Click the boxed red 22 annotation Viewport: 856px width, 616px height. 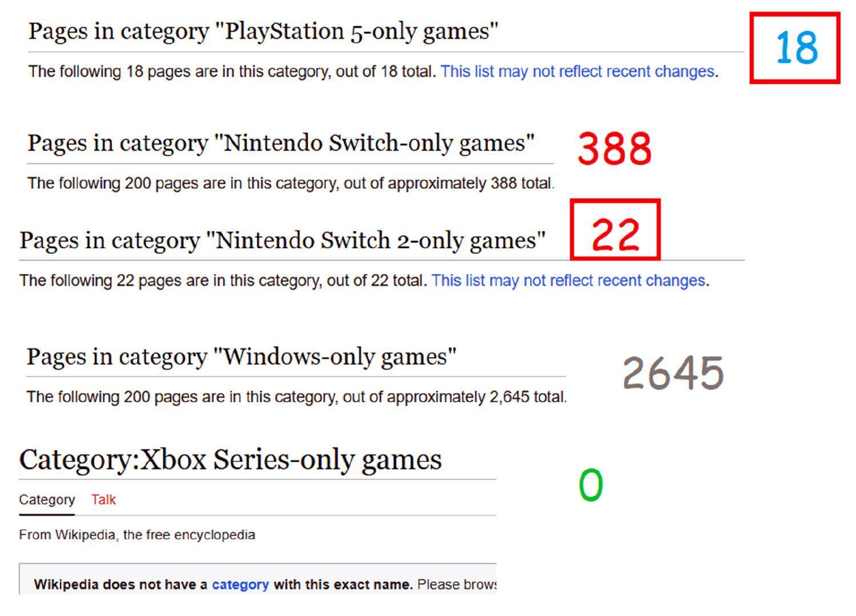pyautogui.click(x=615, y=234)
